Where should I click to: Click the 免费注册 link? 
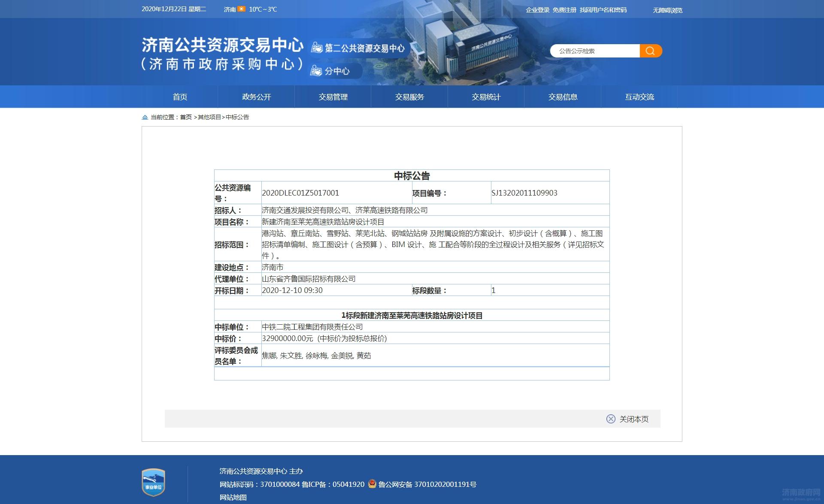(x=564, y=10)
